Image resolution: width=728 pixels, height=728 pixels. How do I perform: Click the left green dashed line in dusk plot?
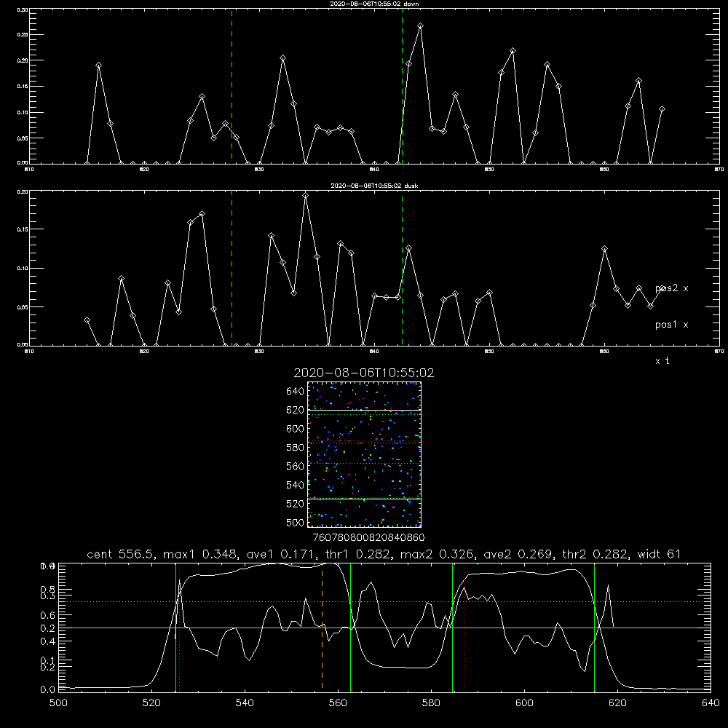pyautogui.click(x=232, y=268)
